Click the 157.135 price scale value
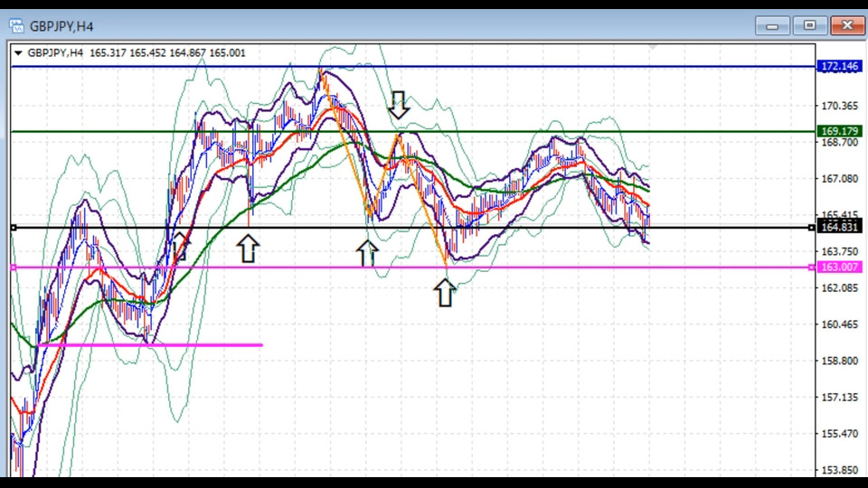 click(x=839, y=398)
